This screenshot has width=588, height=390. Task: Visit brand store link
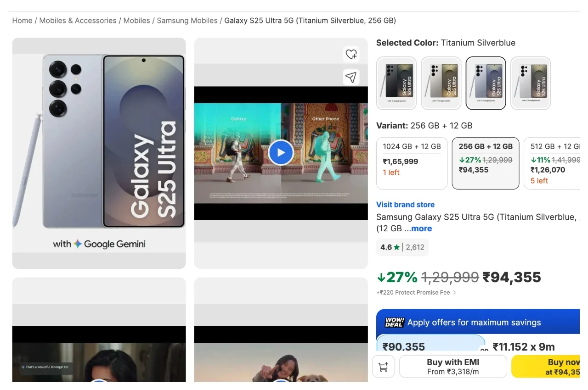[405, 205]
